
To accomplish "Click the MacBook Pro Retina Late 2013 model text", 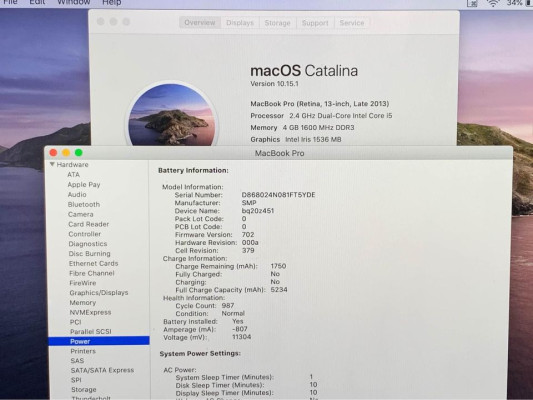I will [320, 104].
